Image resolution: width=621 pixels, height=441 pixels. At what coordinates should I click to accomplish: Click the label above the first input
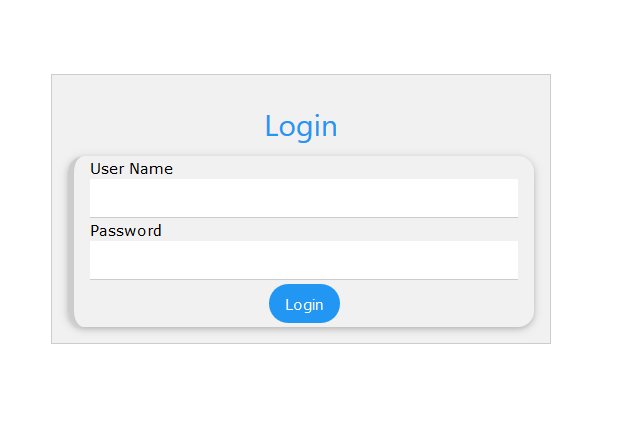131,169
